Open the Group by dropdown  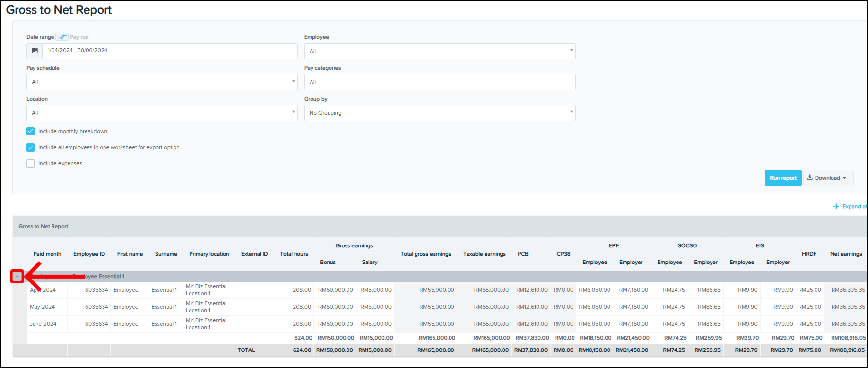click(439, 113)
